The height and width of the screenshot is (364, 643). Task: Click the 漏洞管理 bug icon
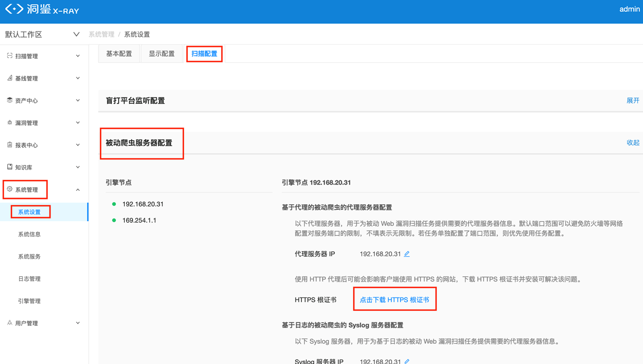pos(9,123)
